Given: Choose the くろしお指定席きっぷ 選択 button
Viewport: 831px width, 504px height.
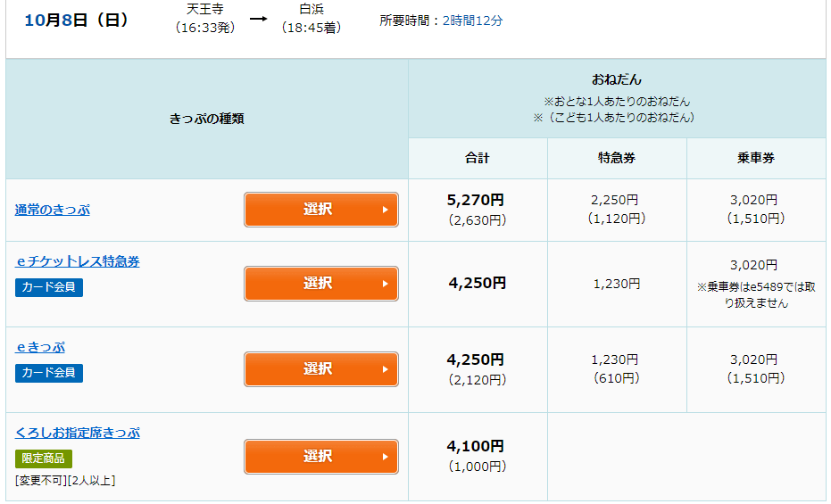Looking at the screenshot, I should pos(320,457).
